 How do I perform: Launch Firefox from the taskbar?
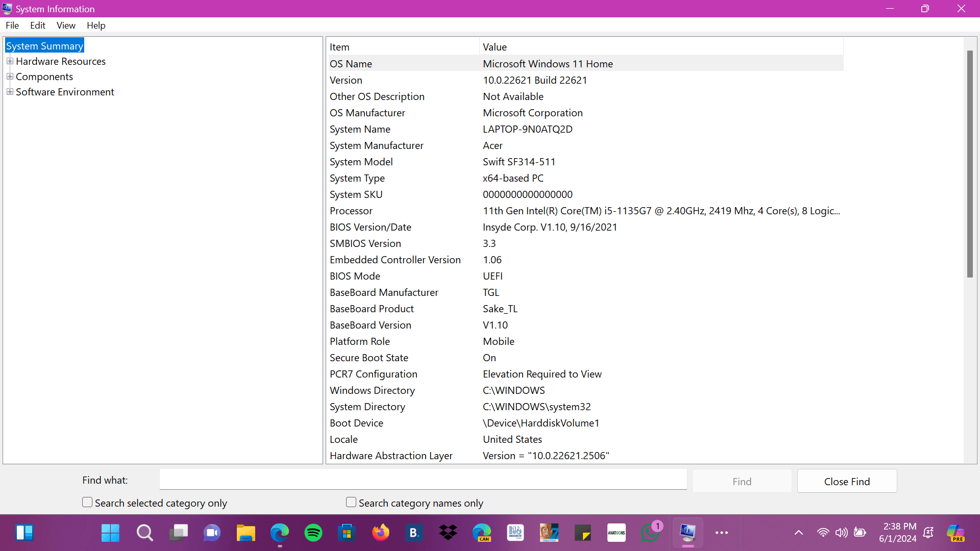[380, 533]
